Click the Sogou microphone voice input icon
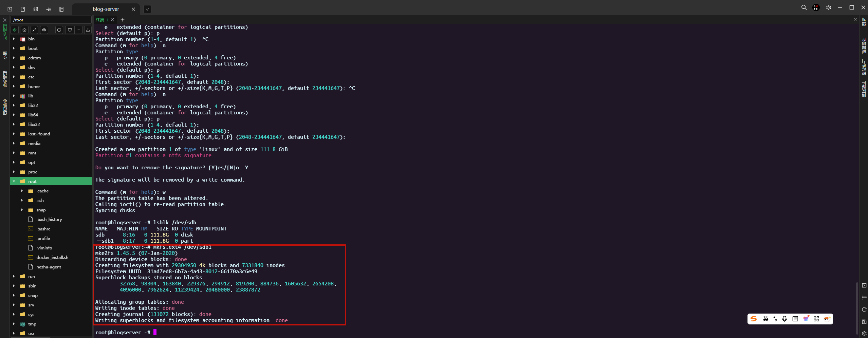Screen dimensions: 868x338 pyautogui.click(x=784, y=319)
